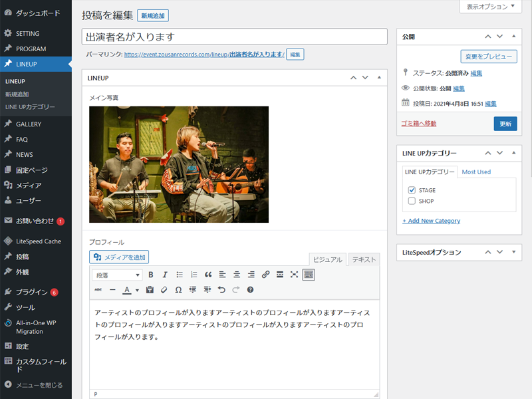Undo the last edit with the undo arrow

click(x=220, y=290)
